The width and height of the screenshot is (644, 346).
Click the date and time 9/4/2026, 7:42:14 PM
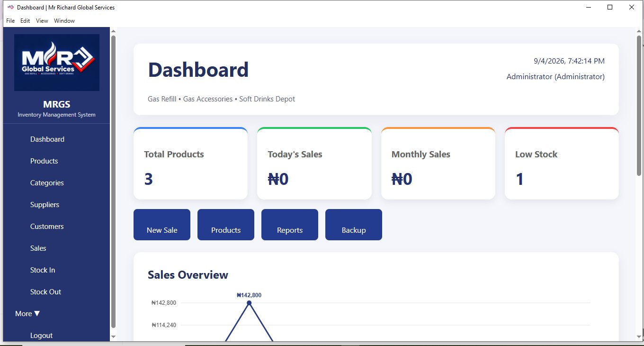(569, 61)
